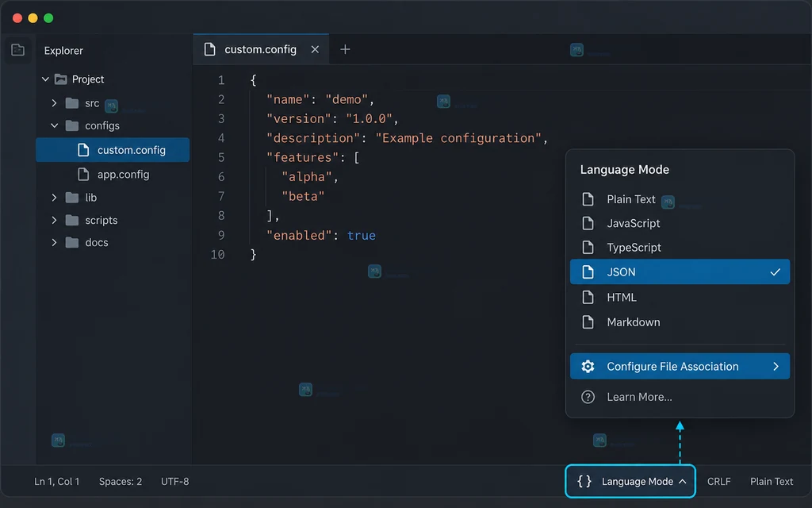The image size is (812, 508).
Task: Select the docs folder label
Action: [x=97, y=243]
